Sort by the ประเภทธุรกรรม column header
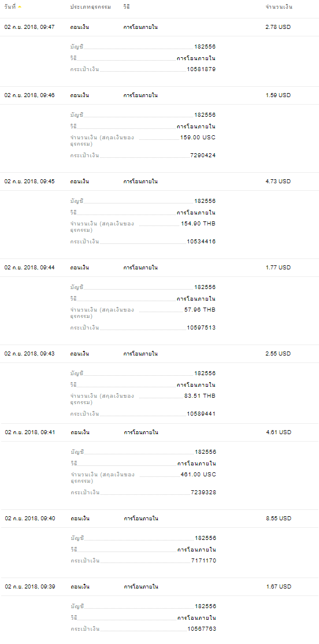 [x=90, y=7]
